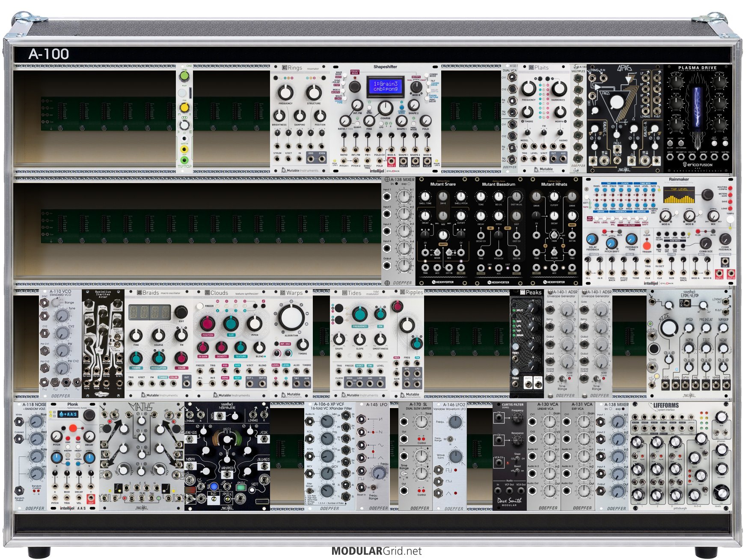
Task: Adjust the Clouds Position knob
Action: (208, 323)
